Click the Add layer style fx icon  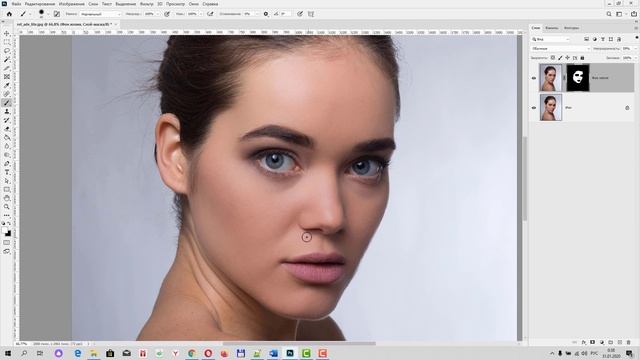point(584,342)
